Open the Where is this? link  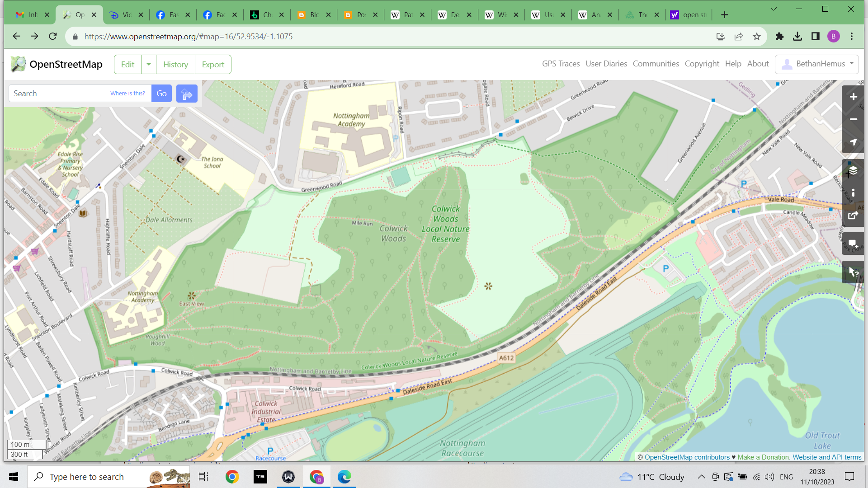128,93
